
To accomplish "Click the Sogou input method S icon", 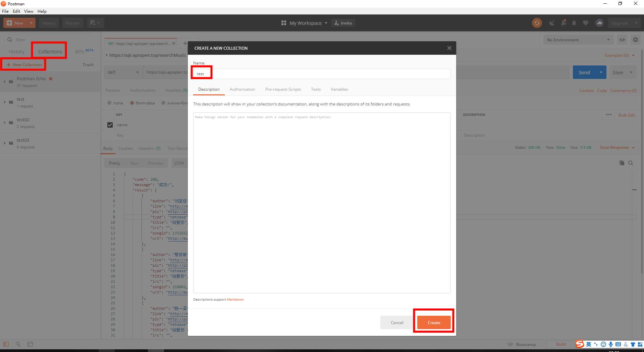I will point(580,344).
